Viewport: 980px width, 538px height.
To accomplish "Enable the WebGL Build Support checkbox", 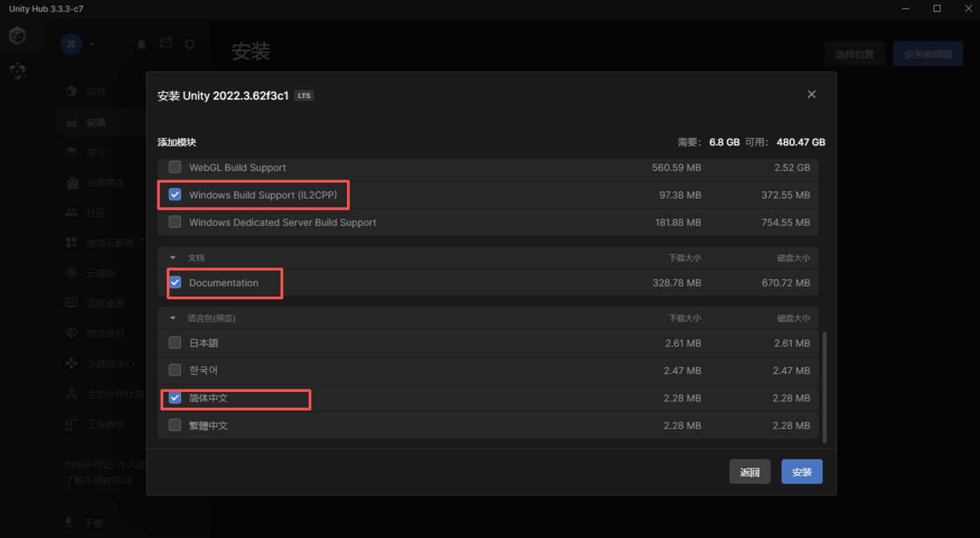I will point(175,167).
